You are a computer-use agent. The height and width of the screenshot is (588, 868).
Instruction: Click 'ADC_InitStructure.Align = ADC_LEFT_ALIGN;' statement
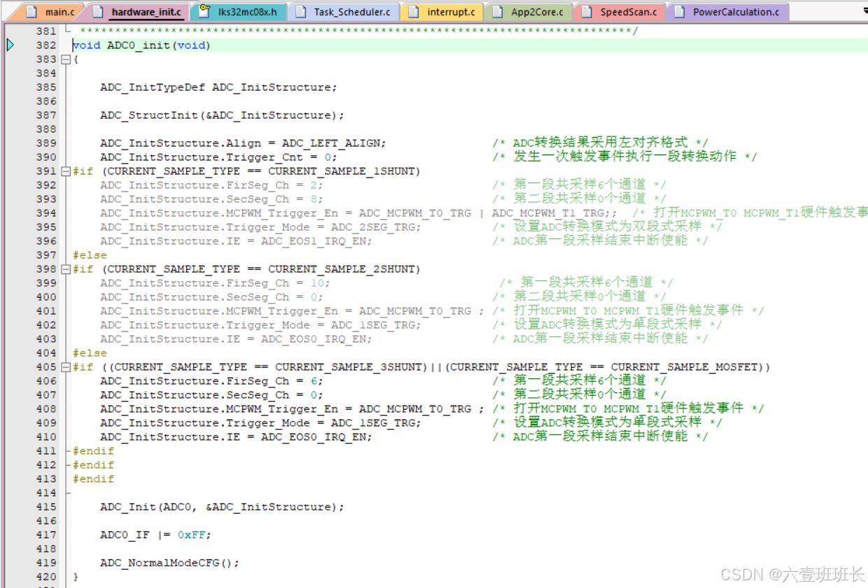pos(243,143)
